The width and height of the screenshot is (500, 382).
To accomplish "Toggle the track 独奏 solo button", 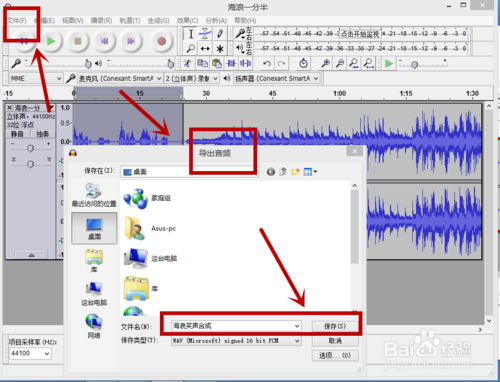I will tap(43, 134).
